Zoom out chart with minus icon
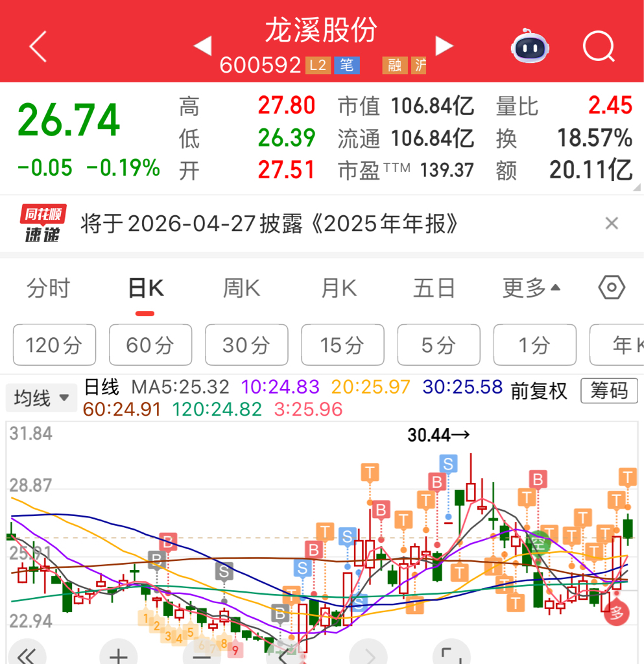644x664 pixels. [x=201, y=656]
